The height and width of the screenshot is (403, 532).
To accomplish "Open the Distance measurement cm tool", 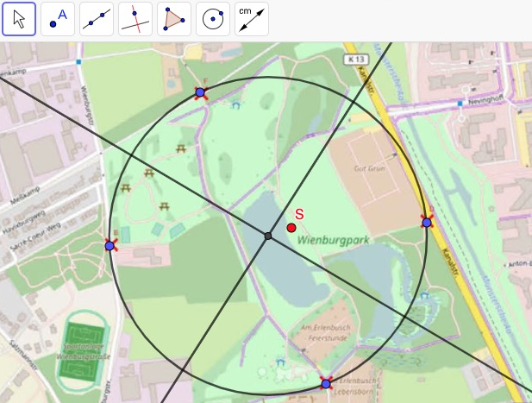I will (x=252, y=19).
